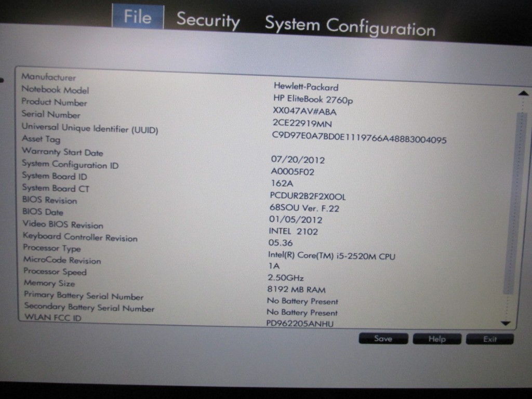Click the HP EliteBook 2760p value
Image resolution: width=532 pixels, height=399 pixels.
[x=313, y=99]
